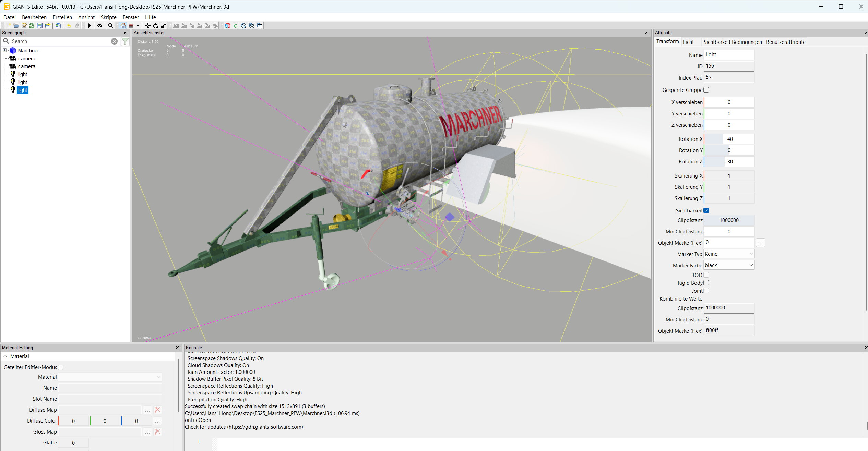Select the Scale tool icon

pos(164,26)
